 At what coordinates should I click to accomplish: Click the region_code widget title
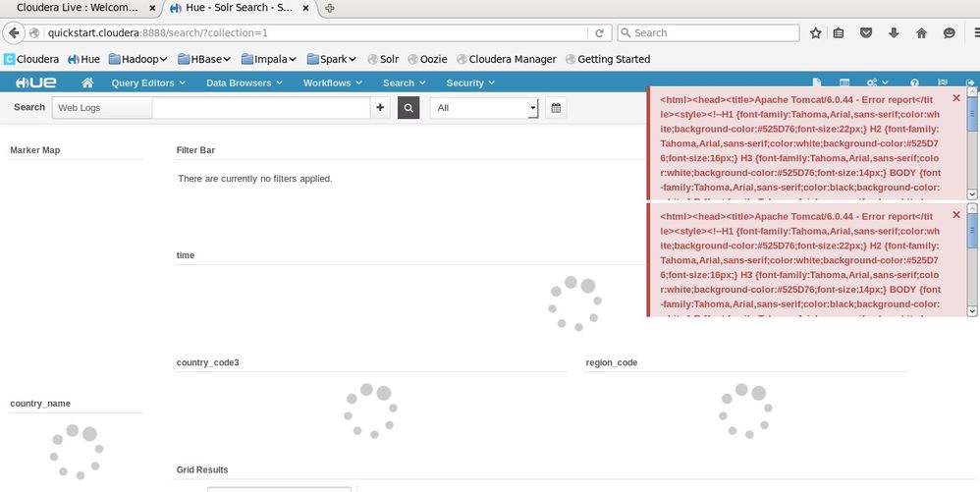point(611,362)
